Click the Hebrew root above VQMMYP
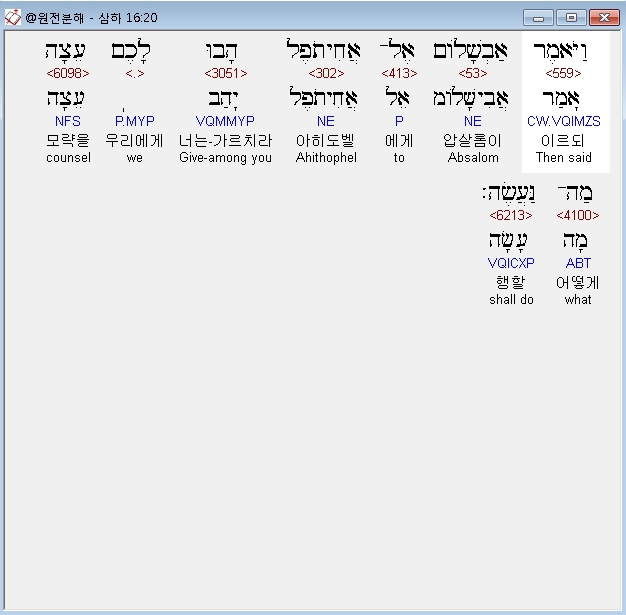This screenshot has height=615, width=626. click(224, 99)
